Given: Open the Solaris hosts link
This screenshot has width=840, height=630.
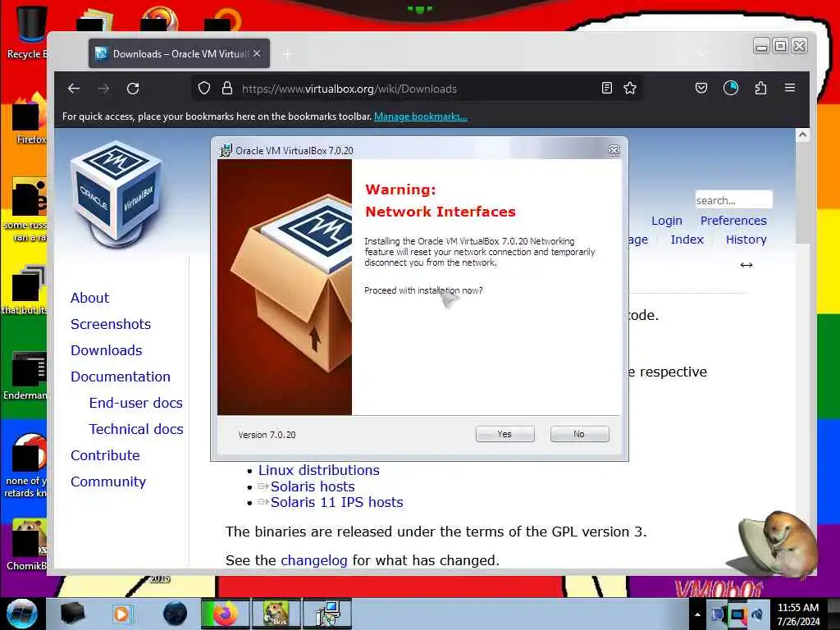Looking at the screenshot, I should [313, 486].
